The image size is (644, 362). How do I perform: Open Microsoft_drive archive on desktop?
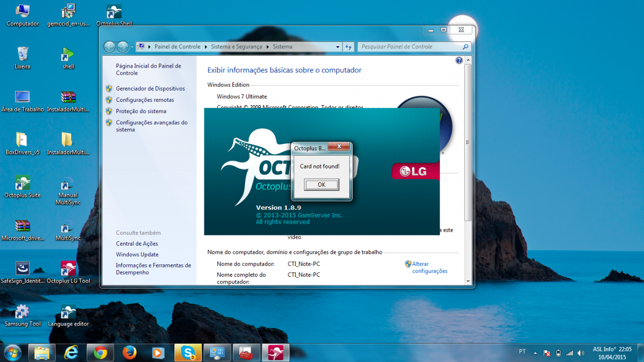coord(23,230)
